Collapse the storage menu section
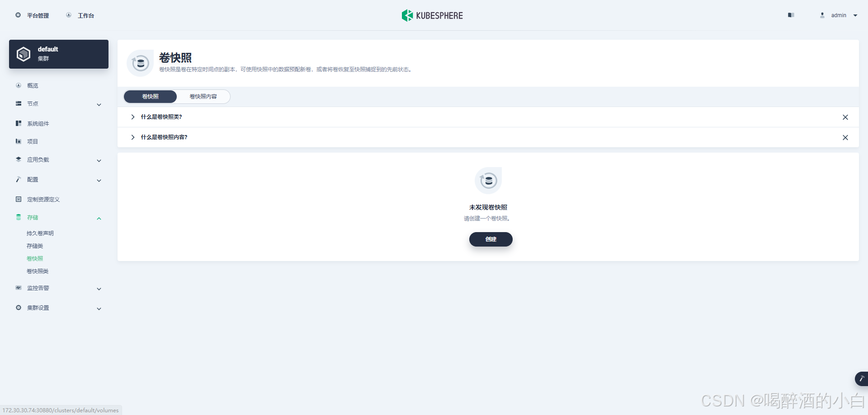 99,219
